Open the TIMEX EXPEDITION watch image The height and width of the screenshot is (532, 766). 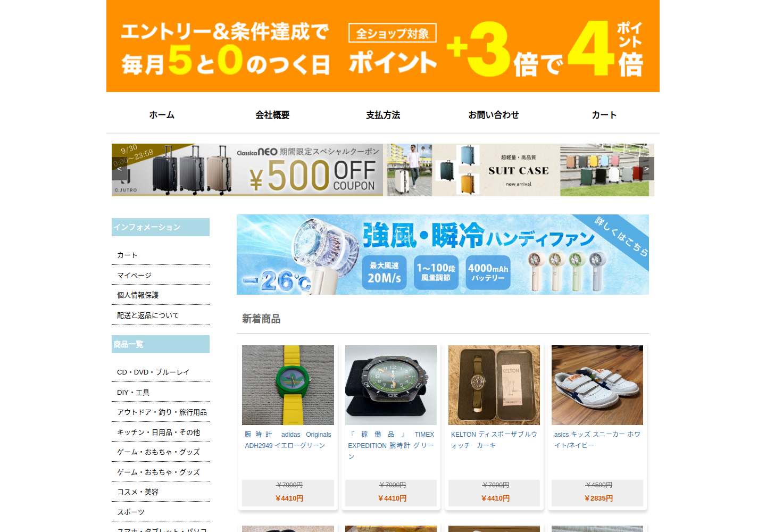391,385
